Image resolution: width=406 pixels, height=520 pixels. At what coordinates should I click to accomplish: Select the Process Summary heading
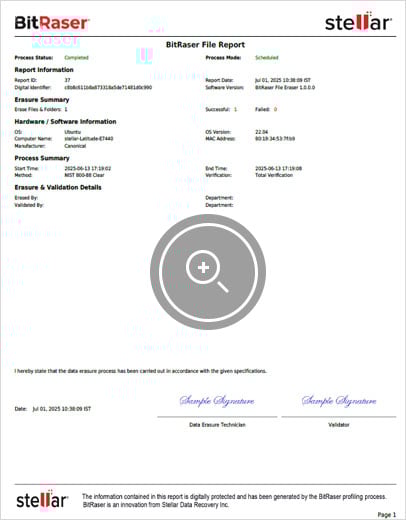pyautogui.click(x=42, y=158)
